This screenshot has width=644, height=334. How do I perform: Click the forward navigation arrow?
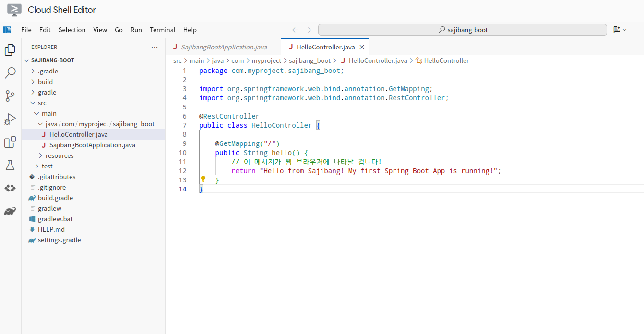click(307, 29)
